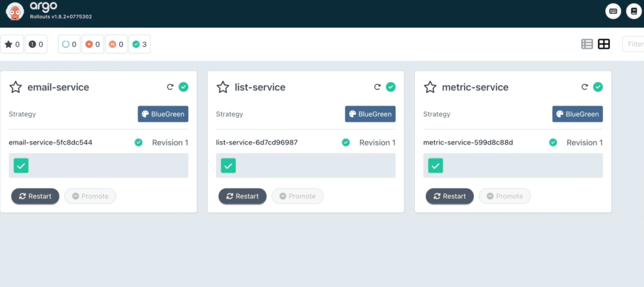Refresh the email-service rollout
This screenshot has width=644, height=287.
[x=170, y=87]
